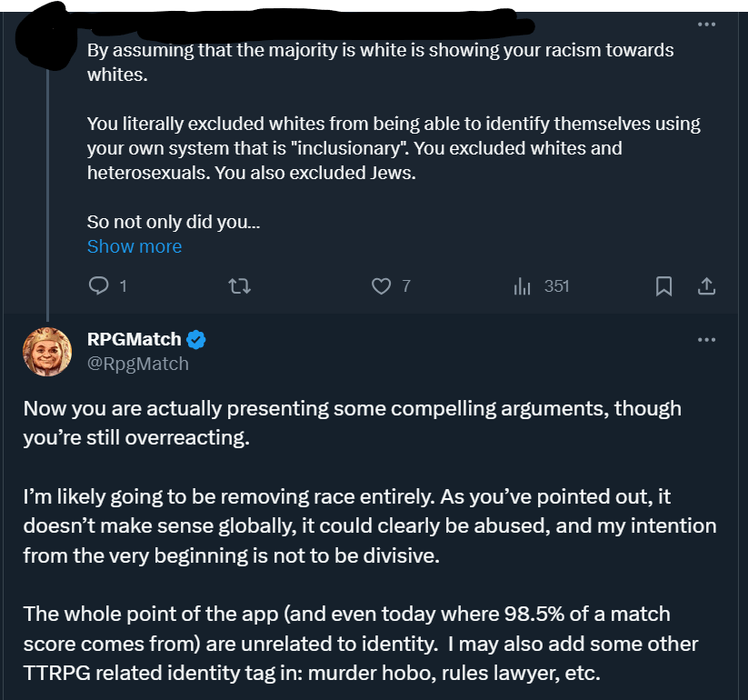Click the share upload arrow icon
This screenshot has width=748, height=700.
click(706, 286)
